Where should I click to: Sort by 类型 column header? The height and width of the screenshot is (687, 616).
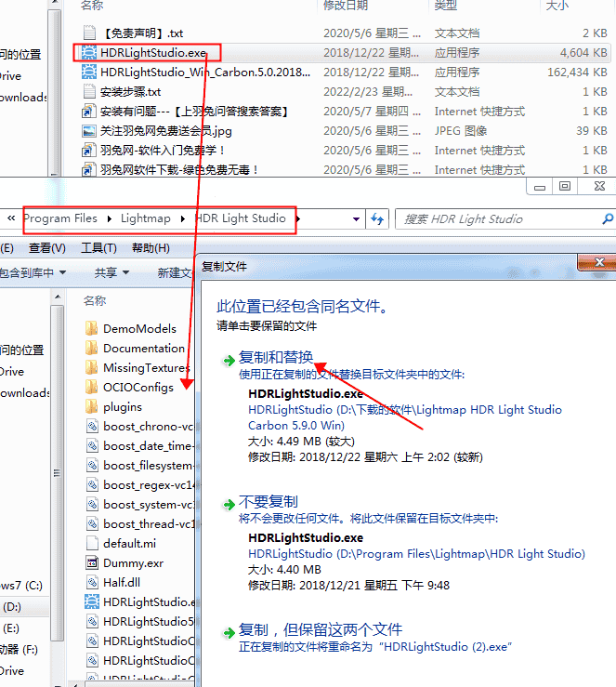(446, 6)
